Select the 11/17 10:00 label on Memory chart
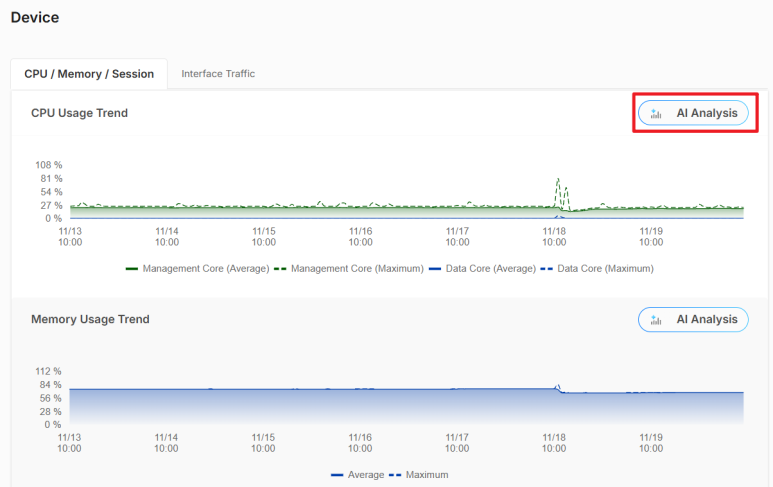The height and width of the screenshot is (487, 773). [457, 443]
